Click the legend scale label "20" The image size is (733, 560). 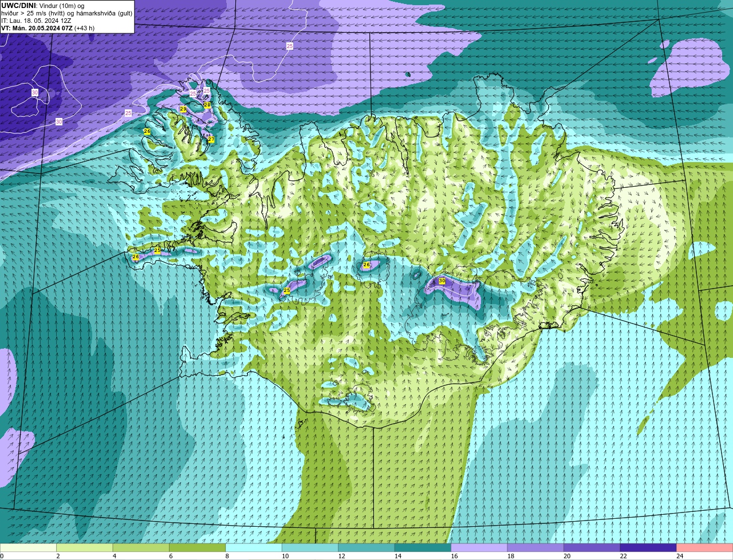tap(567, 556)
